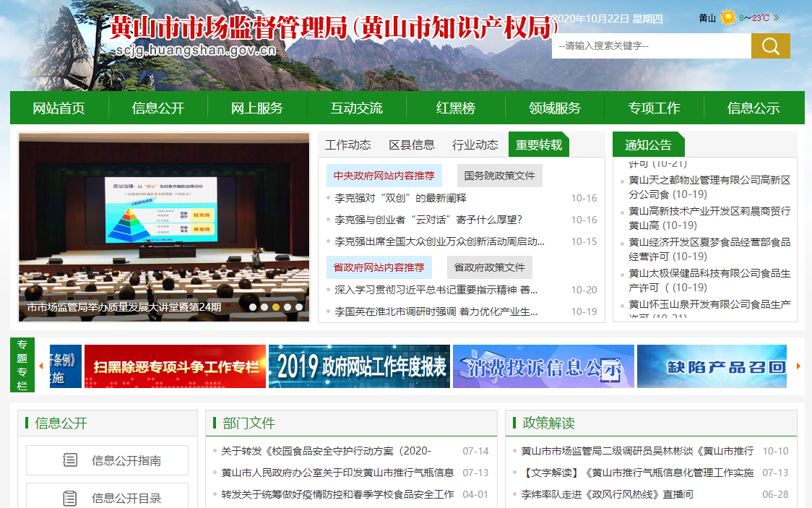Open article 李克强对"双创"的最新阐释
812x508 pixels.
pyautogui.click(x=400, y=198)
